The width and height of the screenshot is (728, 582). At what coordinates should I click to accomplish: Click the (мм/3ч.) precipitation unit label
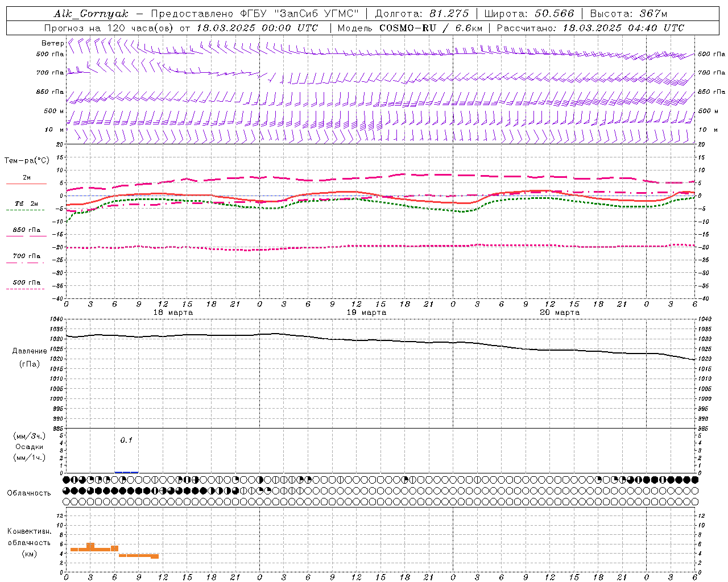click(x=30, y=436)
